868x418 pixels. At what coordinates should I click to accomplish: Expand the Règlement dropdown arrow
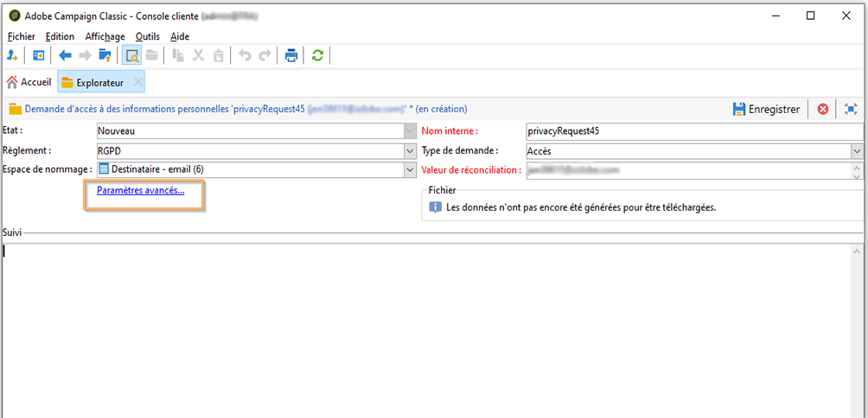[x=410, y=150]
